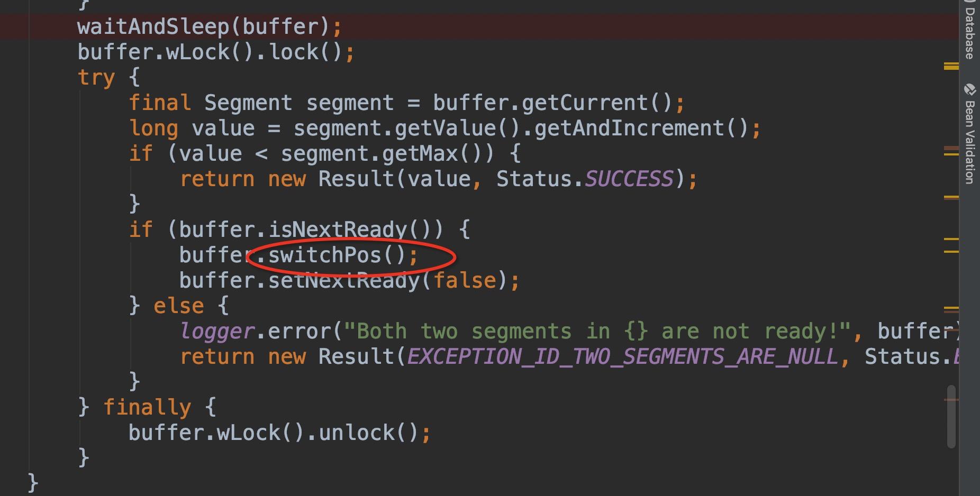The image size is (980, 496).
Task: Click the logger reference before .error
Action: point(217,332)
